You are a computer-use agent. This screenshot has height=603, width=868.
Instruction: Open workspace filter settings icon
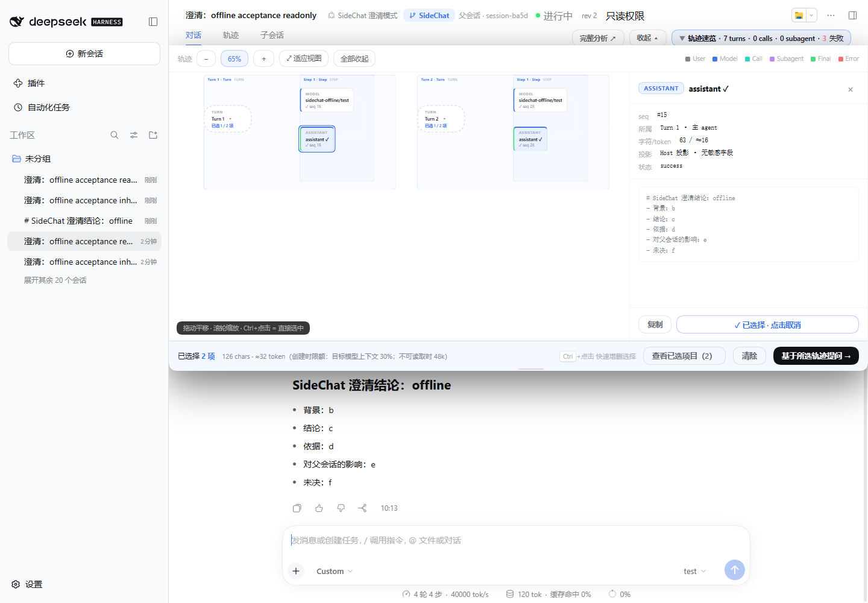134,135
